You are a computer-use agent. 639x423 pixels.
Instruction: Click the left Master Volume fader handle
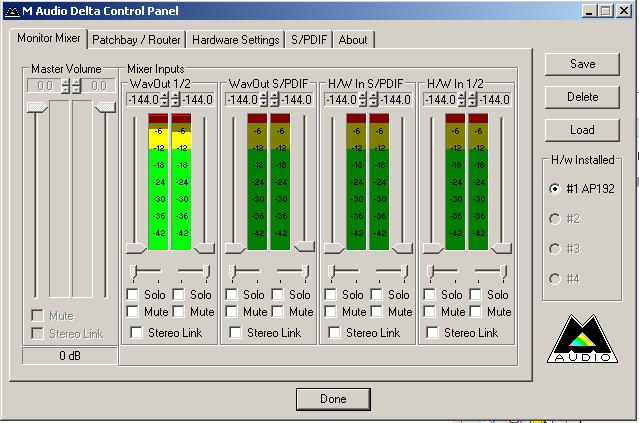(x=37, y=108)
